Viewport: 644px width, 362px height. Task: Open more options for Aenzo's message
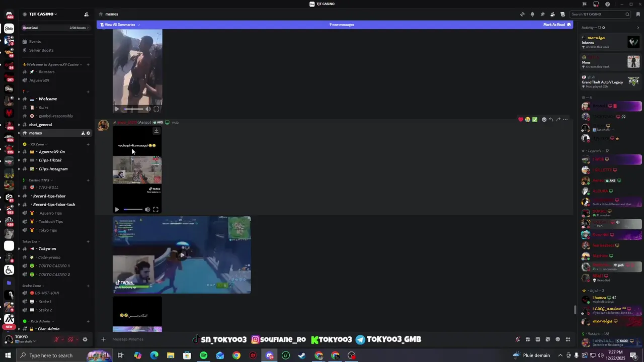(x=565, y=120)
